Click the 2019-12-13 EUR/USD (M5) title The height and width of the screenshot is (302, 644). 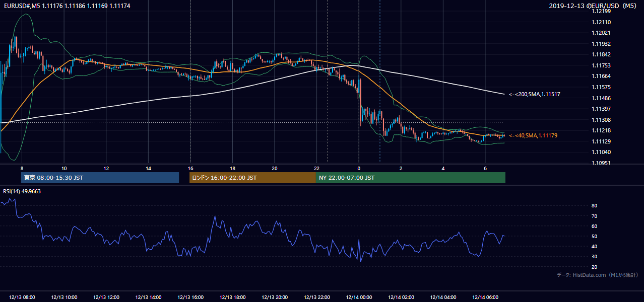tap(593, 6)
